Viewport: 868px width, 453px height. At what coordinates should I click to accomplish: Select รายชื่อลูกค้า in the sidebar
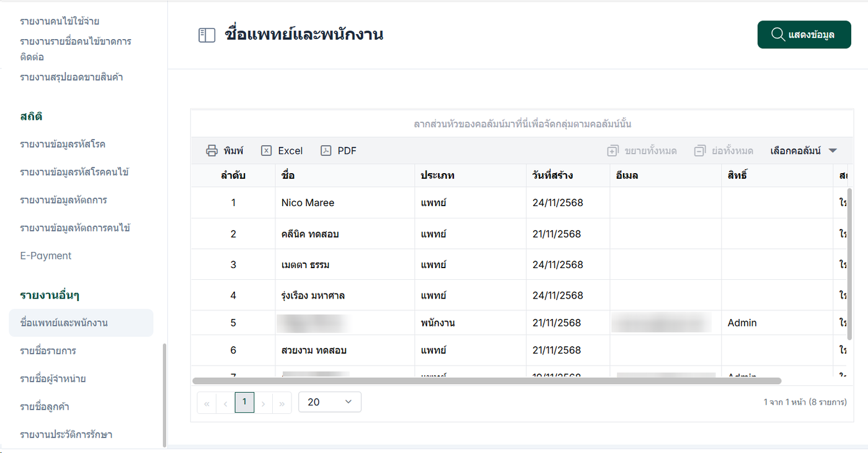tap(44, 406)
